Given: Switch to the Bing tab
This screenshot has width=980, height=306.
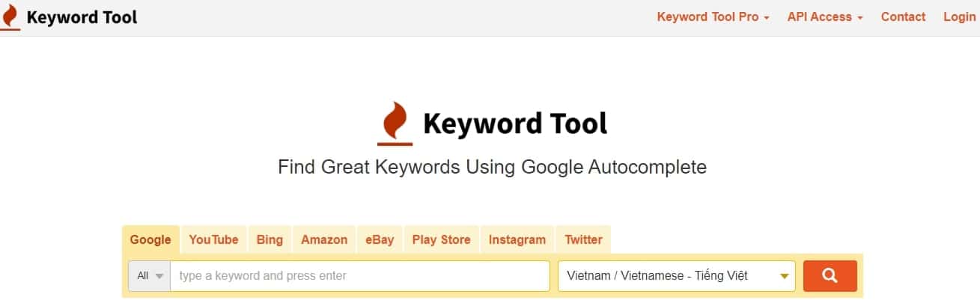Looking at the screenshot, I should (270, 240).
